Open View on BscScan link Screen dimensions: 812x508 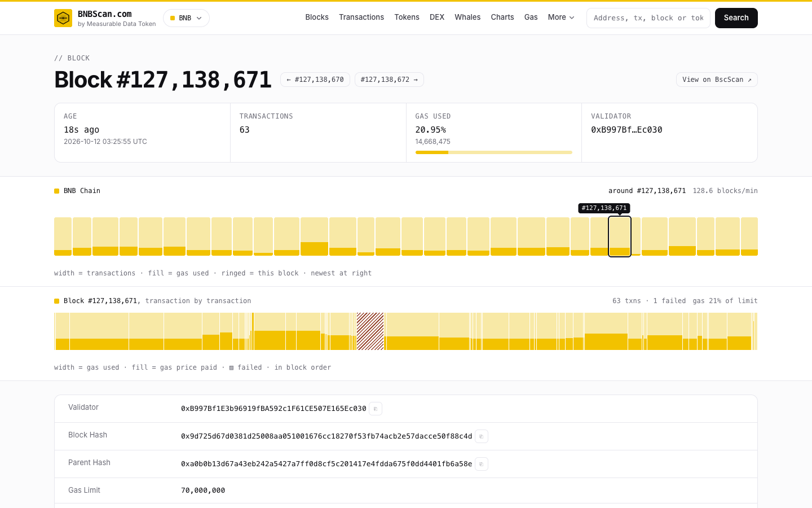pos(717,80)
